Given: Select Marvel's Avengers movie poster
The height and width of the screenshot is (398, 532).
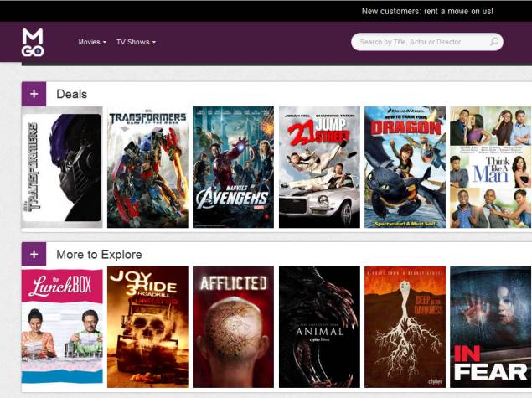Looking at the screenshot, I should (234, 168).
